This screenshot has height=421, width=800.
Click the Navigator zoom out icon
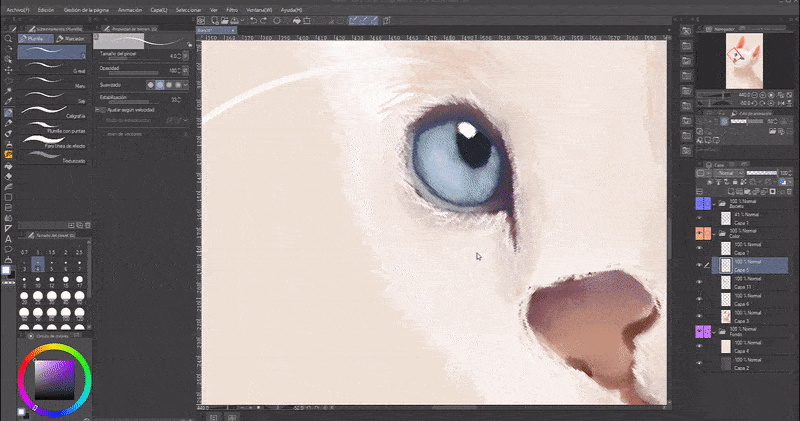point(755,95)
